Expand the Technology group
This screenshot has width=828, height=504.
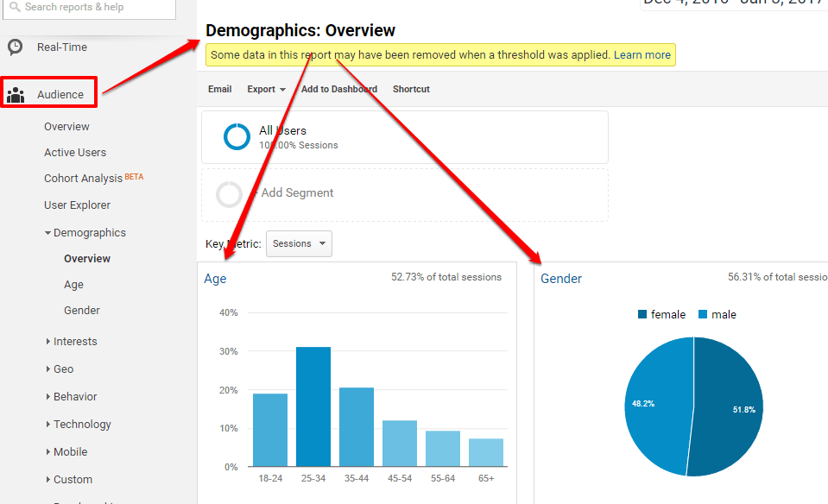click(x=79, y=425)
